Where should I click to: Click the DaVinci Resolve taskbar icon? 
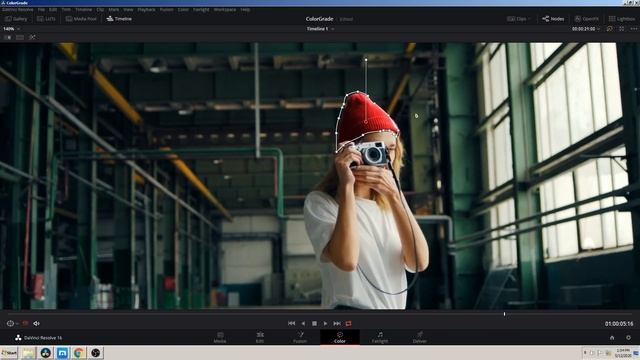[45, 353]
